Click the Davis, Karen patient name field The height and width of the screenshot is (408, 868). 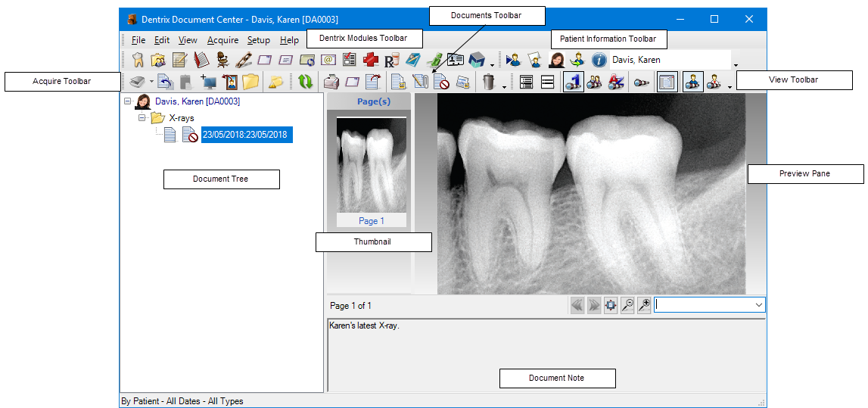click(x=670, y=59)
